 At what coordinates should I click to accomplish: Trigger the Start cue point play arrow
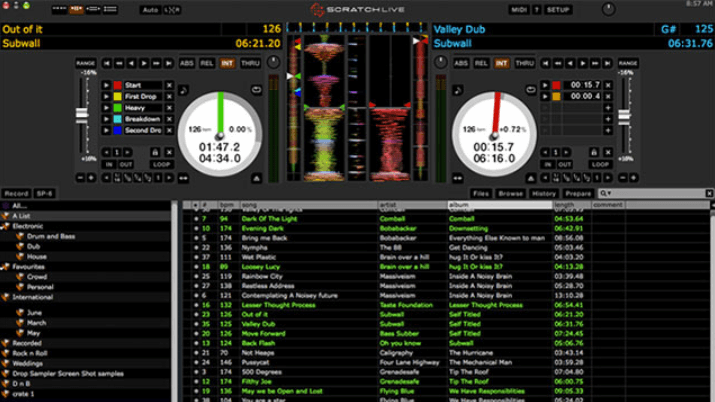click(x=106, y=85)
